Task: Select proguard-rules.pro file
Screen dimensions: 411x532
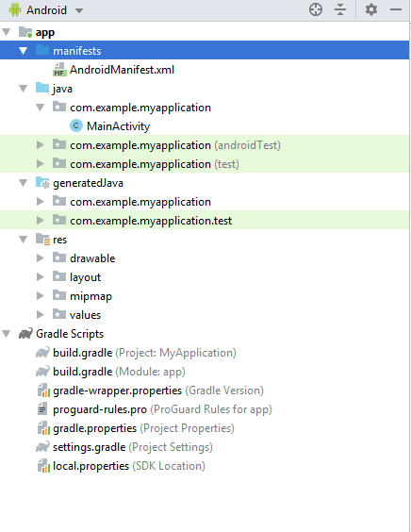Action: (x=163, y=410)
